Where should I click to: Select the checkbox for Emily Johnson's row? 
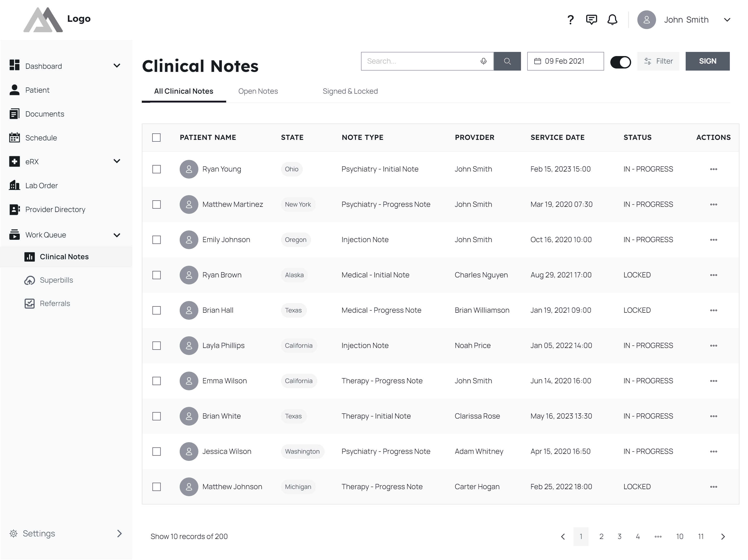(x=156, y=240)
